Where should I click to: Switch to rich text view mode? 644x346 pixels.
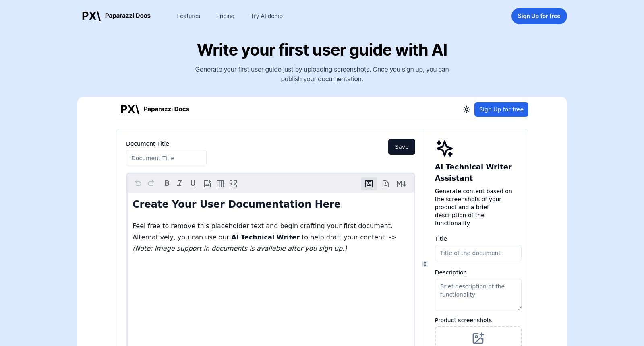[369, 184]
